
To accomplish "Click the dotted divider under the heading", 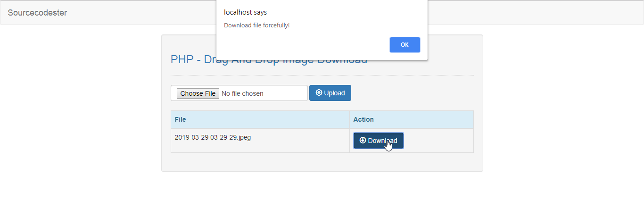I will (x=322, y=75).
